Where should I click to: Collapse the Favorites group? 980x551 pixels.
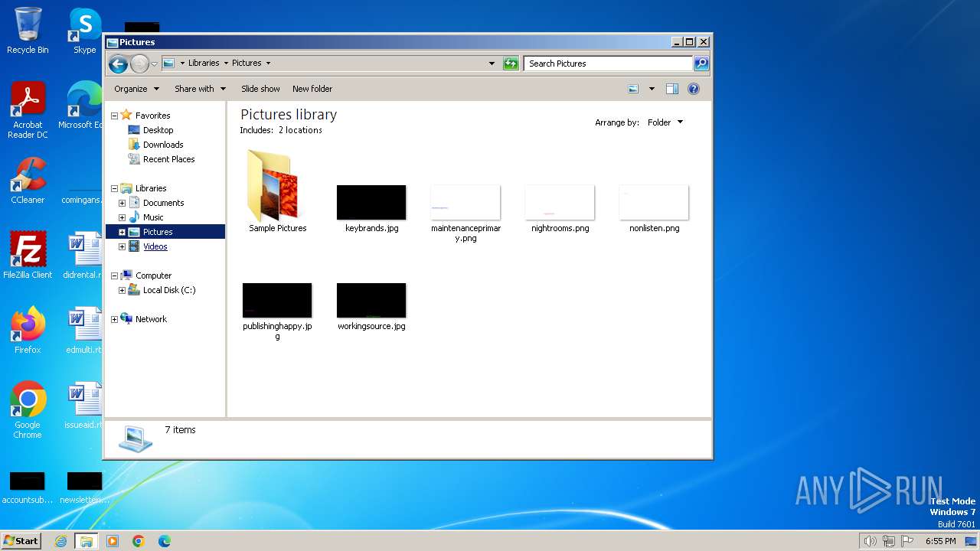[115, 116]
